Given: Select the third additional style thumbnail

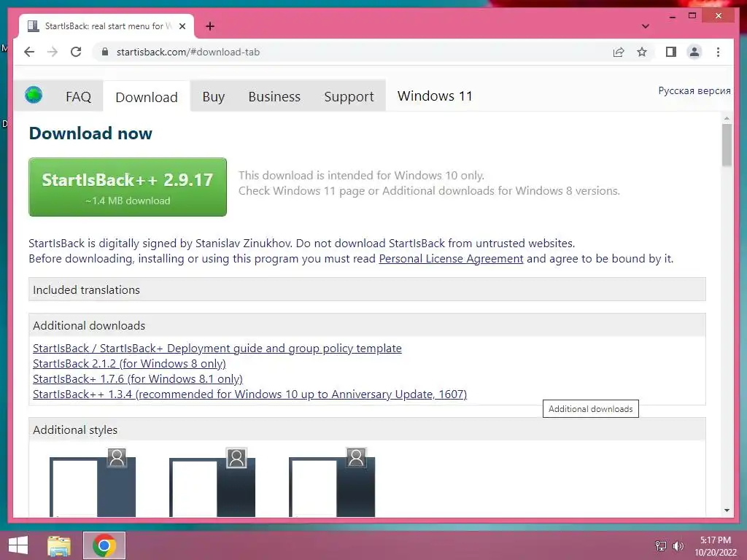Looking at the screenshot, I should coord(332,483).
